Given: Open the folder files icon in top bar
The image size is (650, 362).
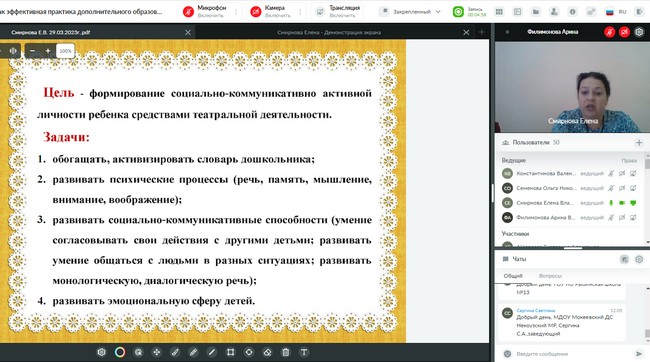Looking at the screenshot, I should 536,12.
